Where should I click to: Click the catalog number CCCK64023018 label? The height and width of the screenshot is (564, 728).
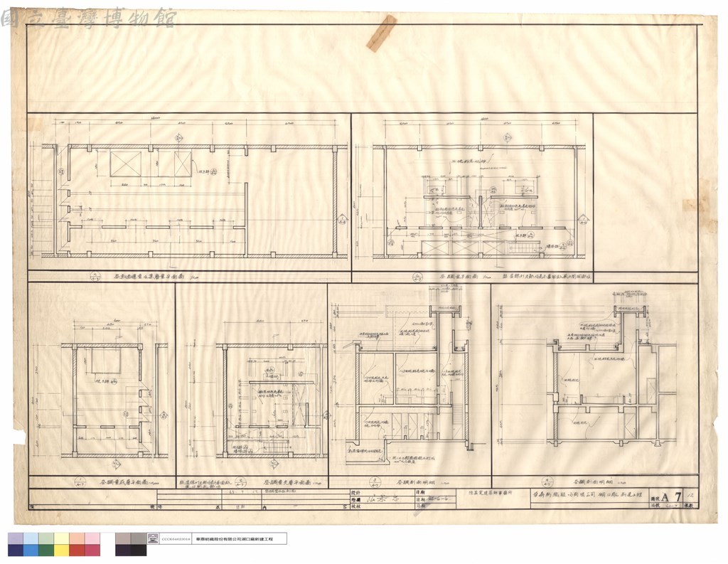pyautogui.click(x=175, y=539)
